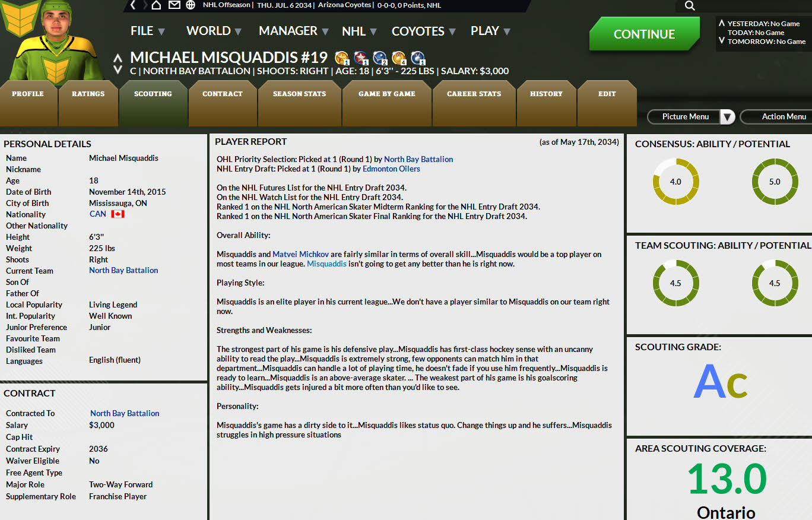Open the MANAGER menu
This screenshot has width=812, height=520.
point(293,31)
